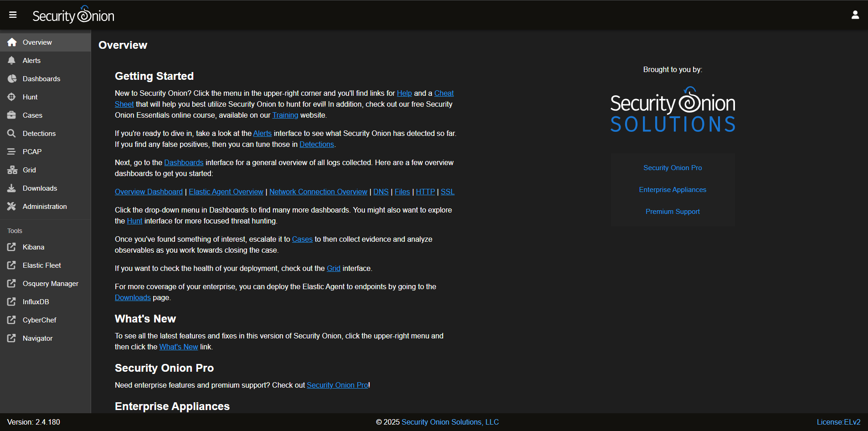Open the Elastic Fleet tool
The height and width of the screenshot is (431, 868).
(x=41, y=265)
